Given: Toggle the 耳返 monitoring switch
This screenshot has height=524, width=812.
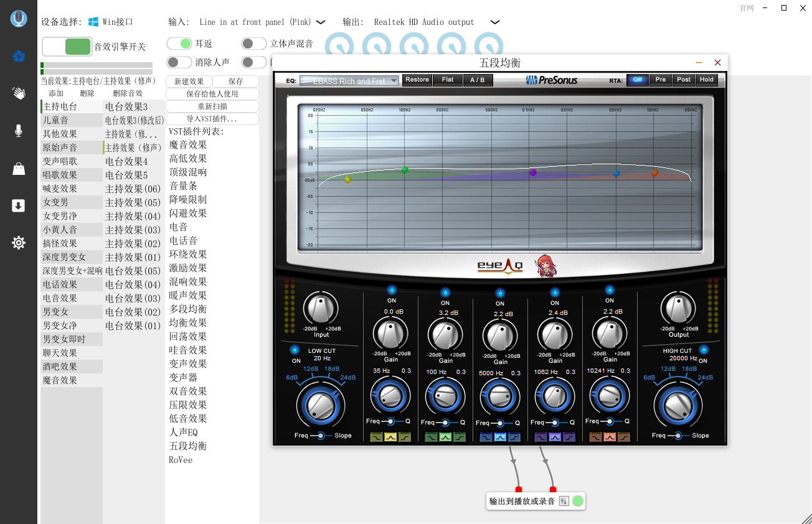Looking at the screenshot, I should [179, 44].
